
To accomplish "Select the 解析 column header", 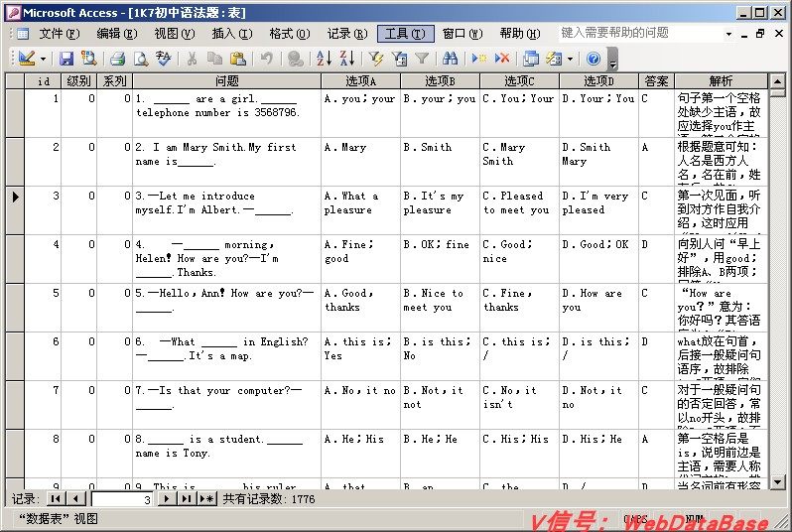I will pos(721,80).
